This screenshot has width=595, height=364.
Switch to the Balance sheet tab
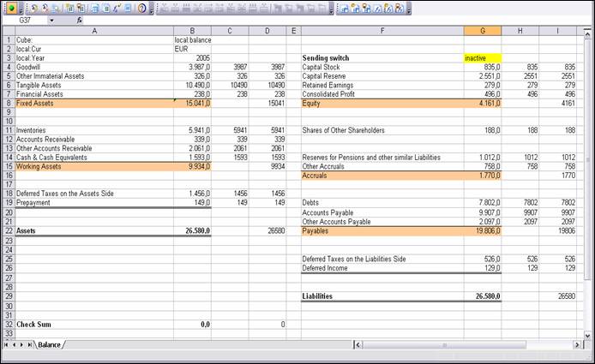coord(49,344)
